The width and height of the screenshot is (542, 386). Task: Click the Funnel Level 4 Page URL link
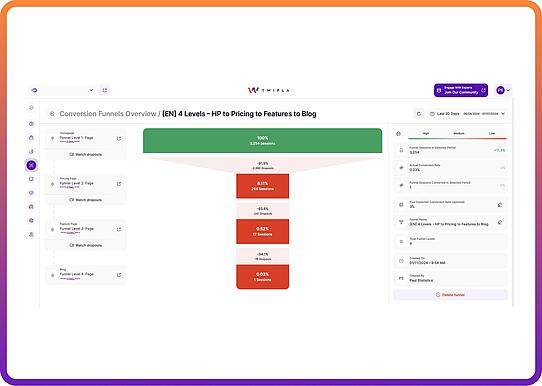click(x=70, y=278)
